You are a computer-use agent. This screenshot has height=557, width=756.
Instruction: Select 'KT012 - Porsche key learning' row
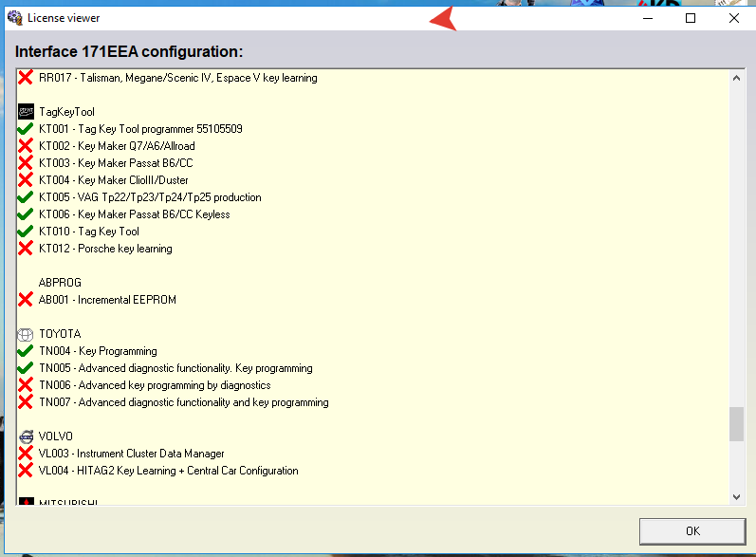[105, 249]
